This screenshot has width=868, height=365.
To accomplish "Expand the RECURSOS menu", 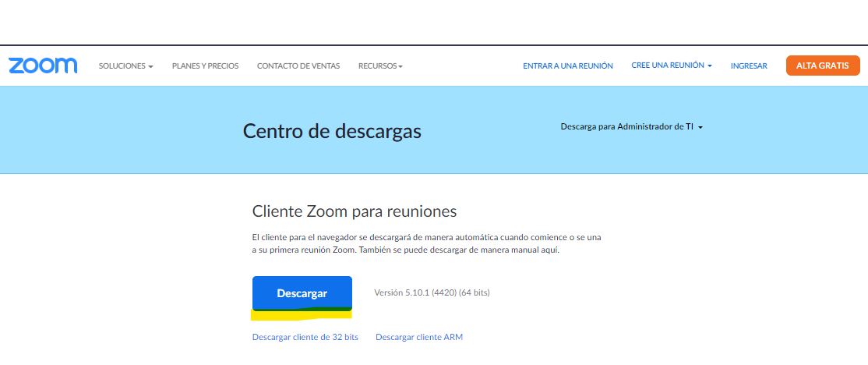I will pyautogui.click(x=380, y=66).
